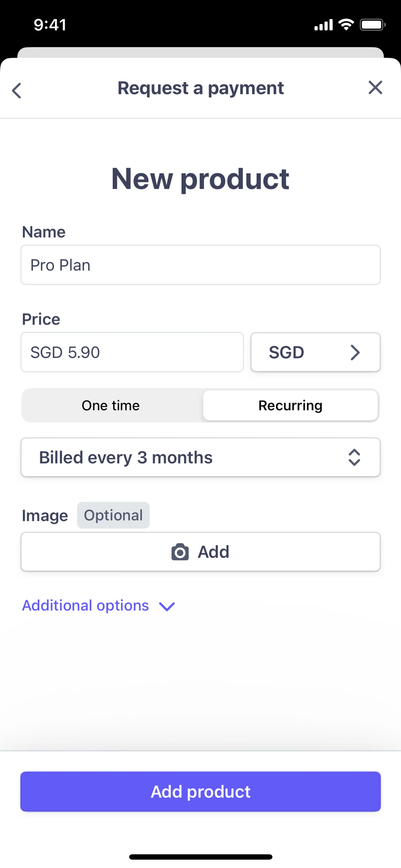401x868 pixels.
Task: Select the Recurring pricing option
Action: (290, 405)
